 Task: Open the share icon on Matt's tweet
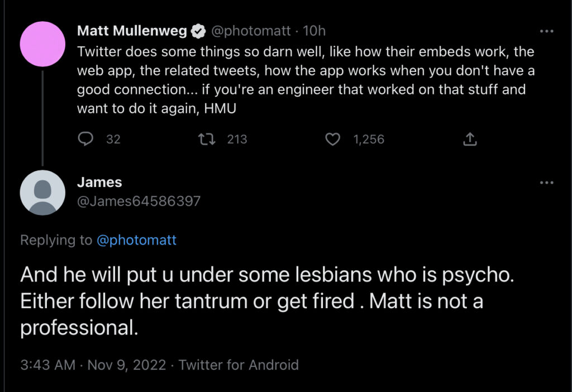point(470,139)
